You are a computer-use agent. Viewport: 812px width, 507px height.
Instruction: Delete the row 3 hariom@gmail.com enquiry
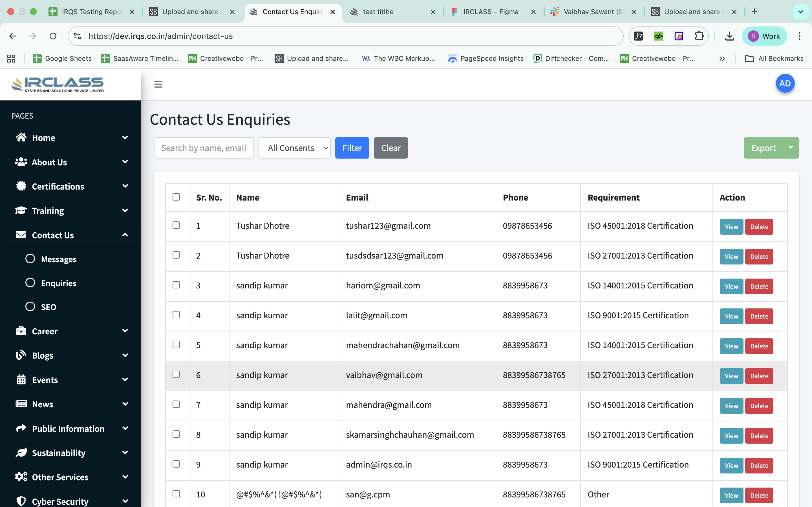(759, 286)
